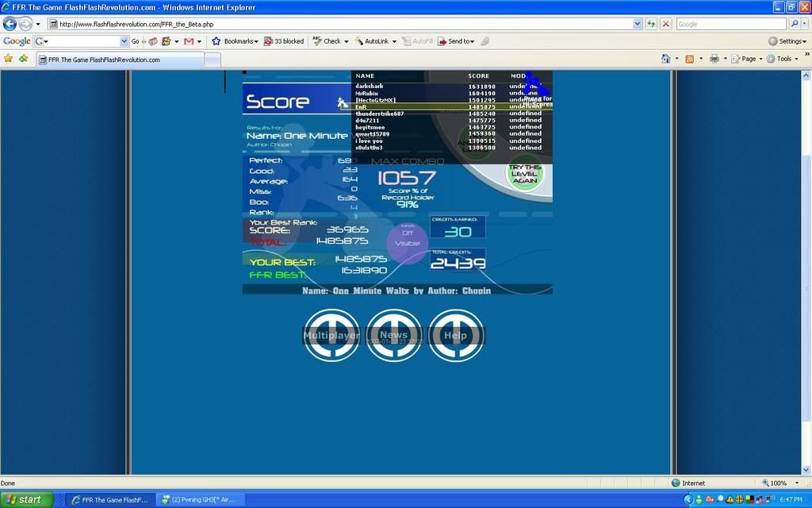
Task: Click the search magnifier icon
Action: (x=795, y=24)
